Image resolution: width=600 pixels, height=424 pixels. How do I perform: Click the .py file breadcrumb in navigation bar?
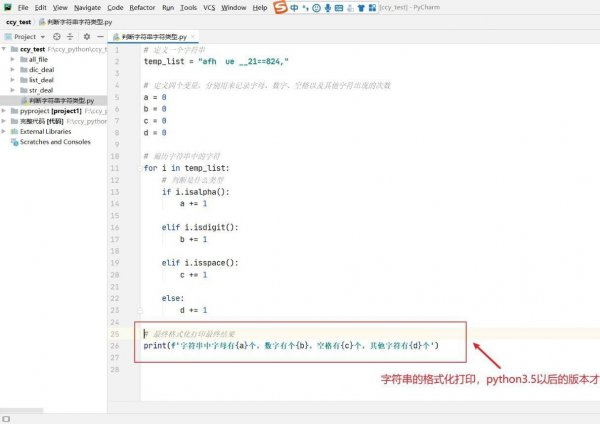tap(75, 22)
